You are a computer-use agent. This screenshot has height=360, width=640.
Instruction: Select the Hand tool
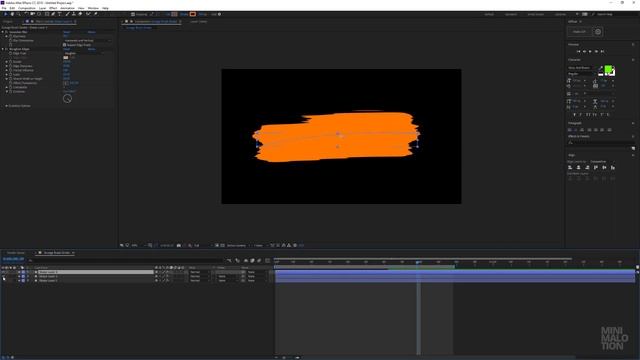pyautogui.click(x=12, y=14)
